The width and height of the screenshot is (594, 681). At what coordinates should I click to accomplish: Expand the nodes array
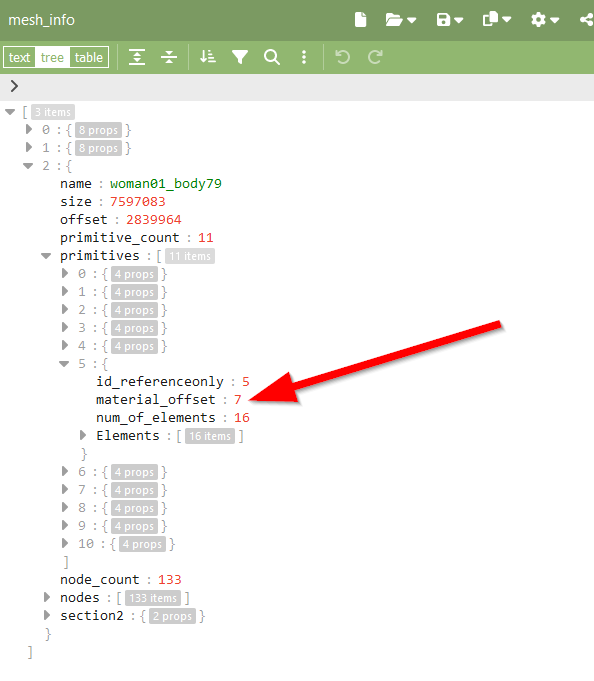[47, 597]
